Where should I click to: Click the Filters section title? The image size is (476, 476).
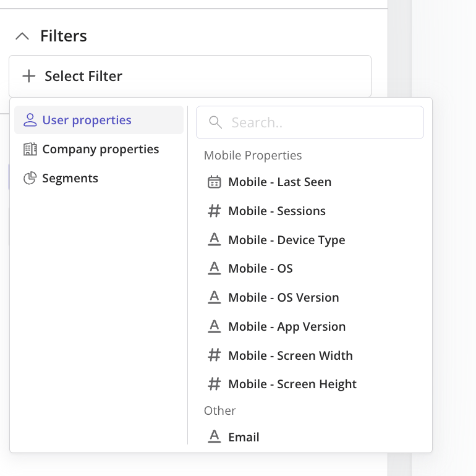point(64,36)
